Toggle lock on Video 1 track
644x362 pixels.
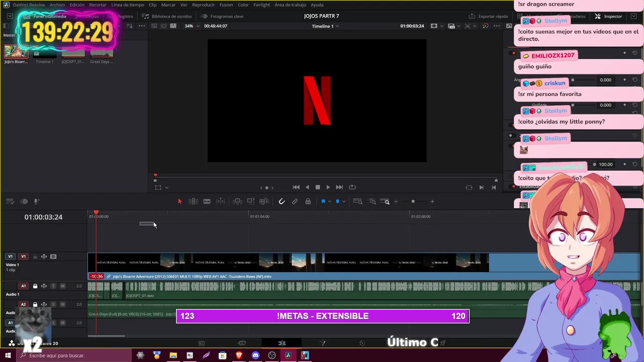pyautogui.click(x=35, y=256)
